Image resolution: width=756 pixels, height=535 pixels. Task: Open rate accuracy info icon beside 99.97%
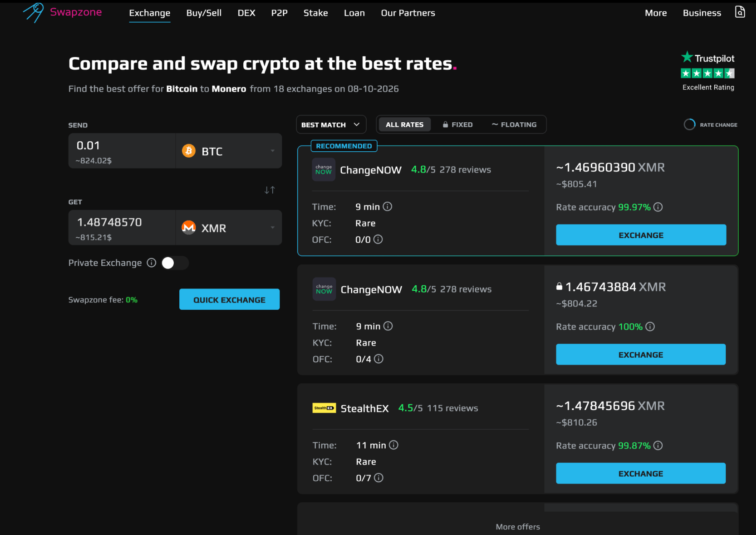[658, 207]
